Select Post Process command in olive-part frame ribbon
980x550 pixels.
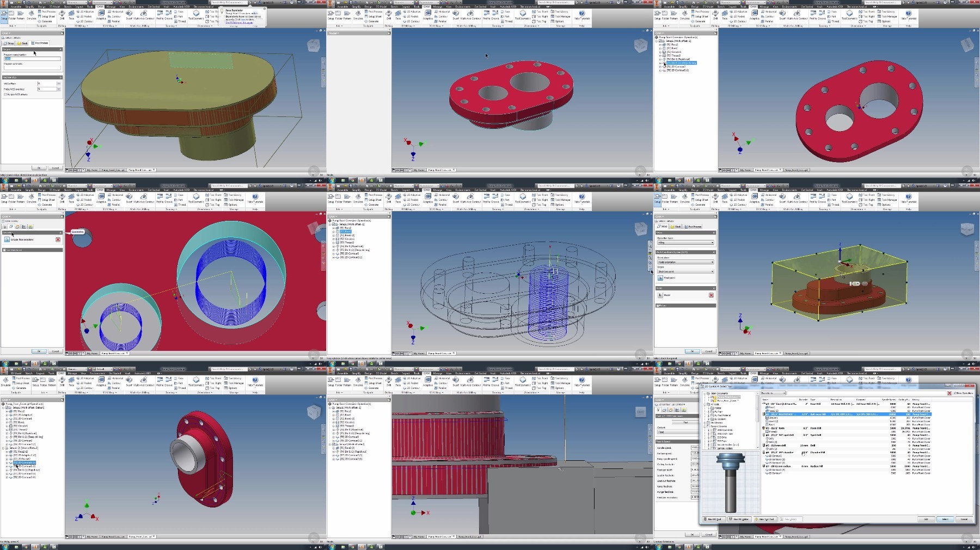[46, 11]
